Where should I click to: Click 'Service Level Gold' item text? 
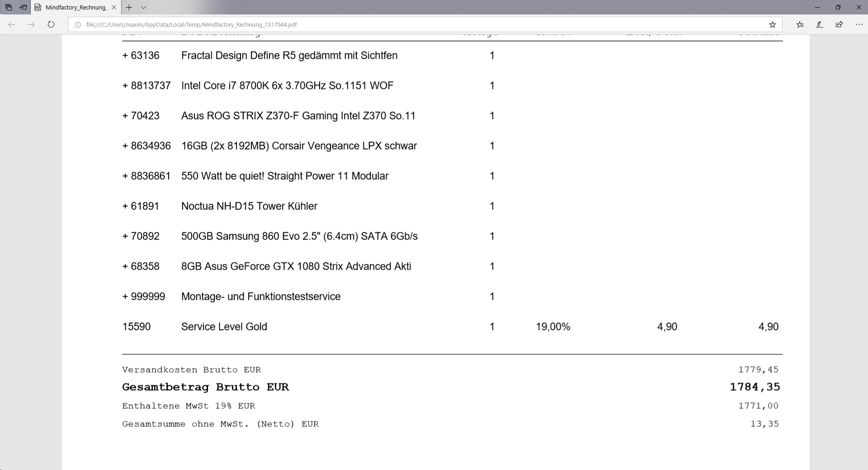point(224,327)
